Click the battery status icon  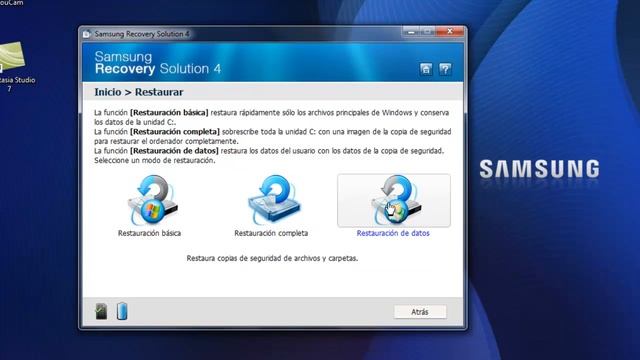pos(122,311)
